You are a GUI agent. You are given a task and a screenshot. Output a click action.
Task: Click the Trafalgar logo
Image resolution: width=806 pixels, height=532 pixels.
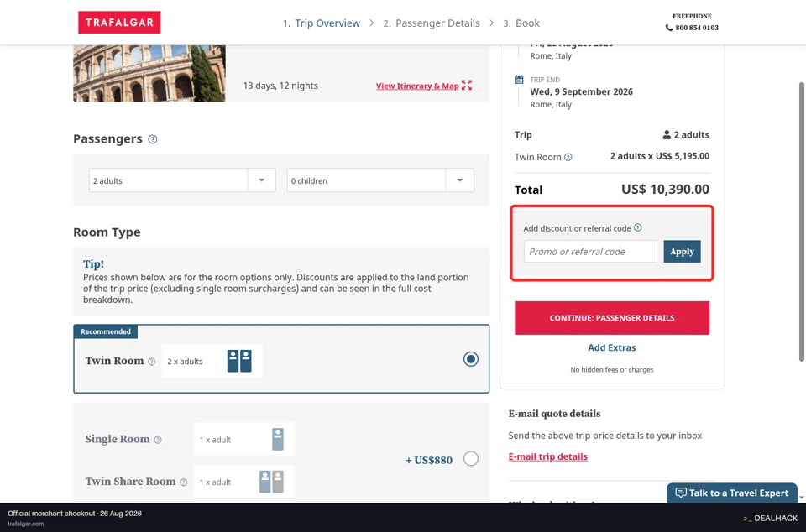[119, 23]
